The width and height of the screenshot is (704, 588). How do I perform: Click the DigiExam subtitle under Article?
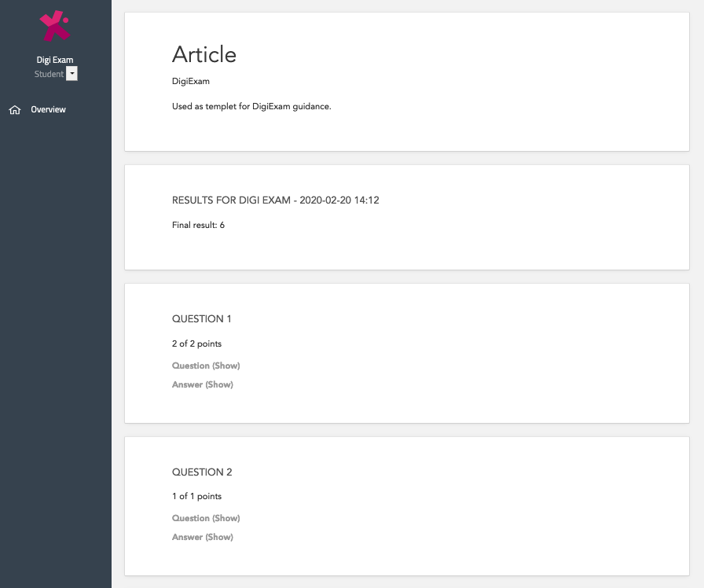tap(191, 81)
